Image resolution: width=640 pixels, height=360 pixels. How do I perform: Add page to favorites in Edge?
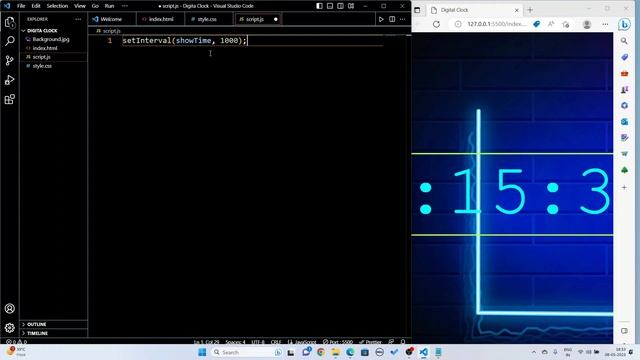[566, 24]
